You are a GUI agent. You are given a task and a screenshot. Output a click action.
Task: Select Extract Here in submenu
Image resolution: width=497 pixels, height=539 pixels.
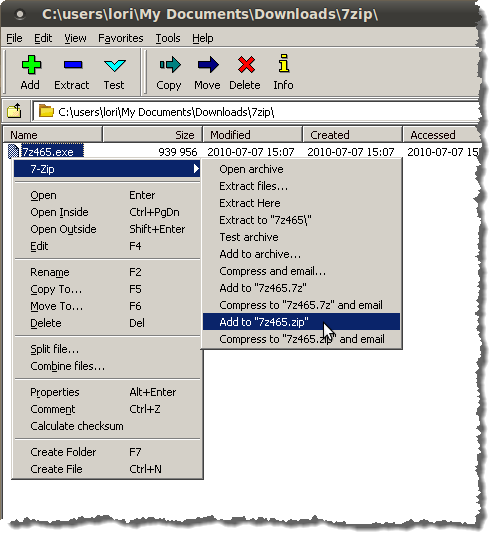301,203
